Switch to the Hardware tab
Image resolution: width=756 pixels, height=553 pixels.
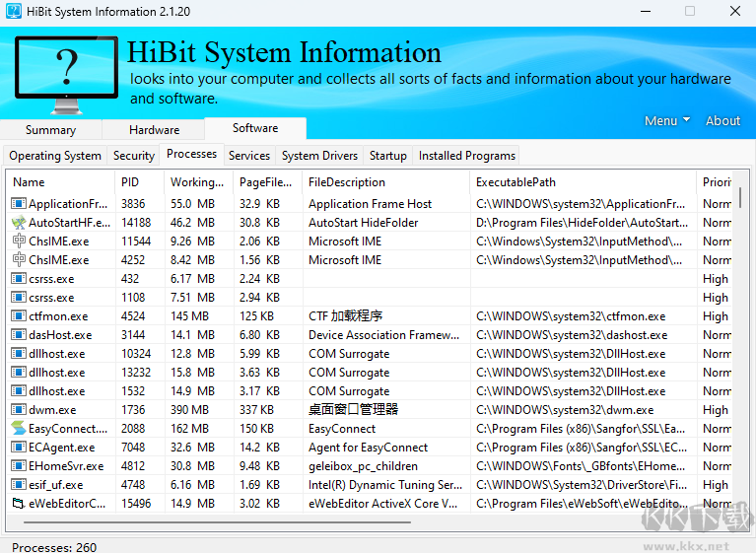click(155, 130)
